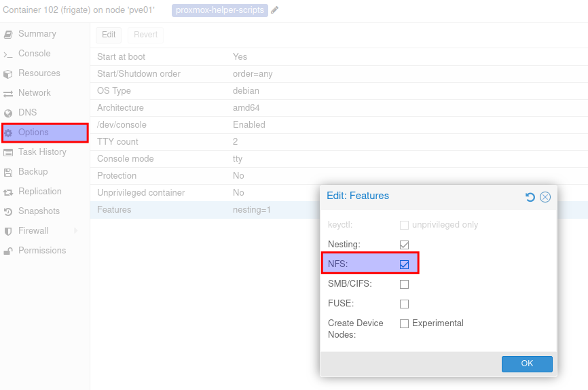Open Console via terminal icon
Viewport: 588px width, 390px height.
pos(8,54)
